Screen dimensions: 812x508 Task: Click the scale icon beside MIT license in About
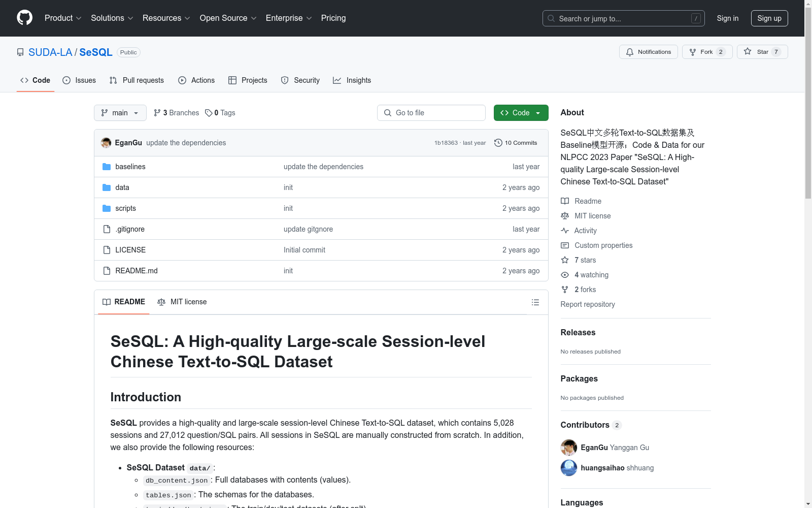[x=565, y=216]
